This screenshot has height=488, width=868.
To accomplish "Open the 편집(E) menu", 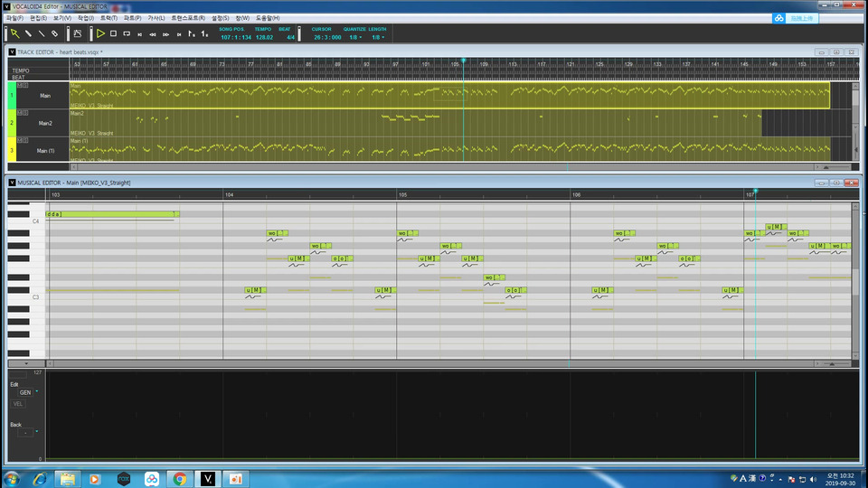I will point(38,18).
